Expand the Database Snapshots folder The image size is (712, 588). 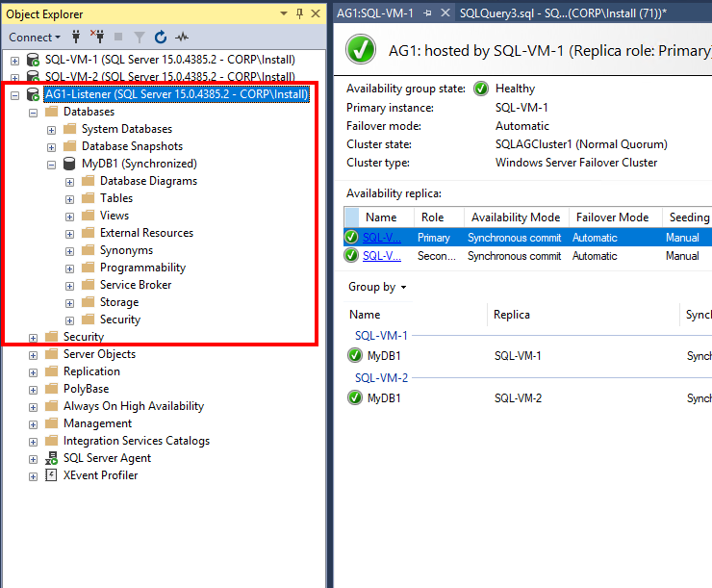click(x=51, y=147)
